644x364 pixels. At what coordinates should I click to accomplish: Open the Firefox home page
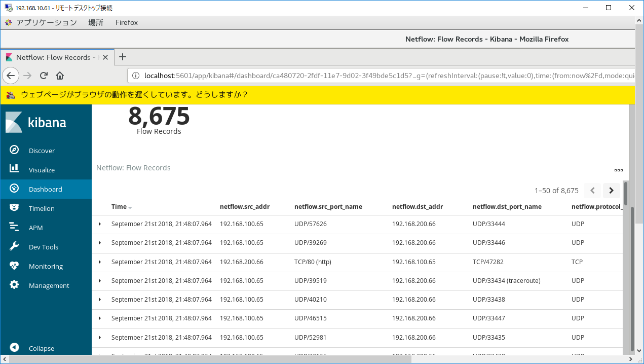(x=60, y=75)
